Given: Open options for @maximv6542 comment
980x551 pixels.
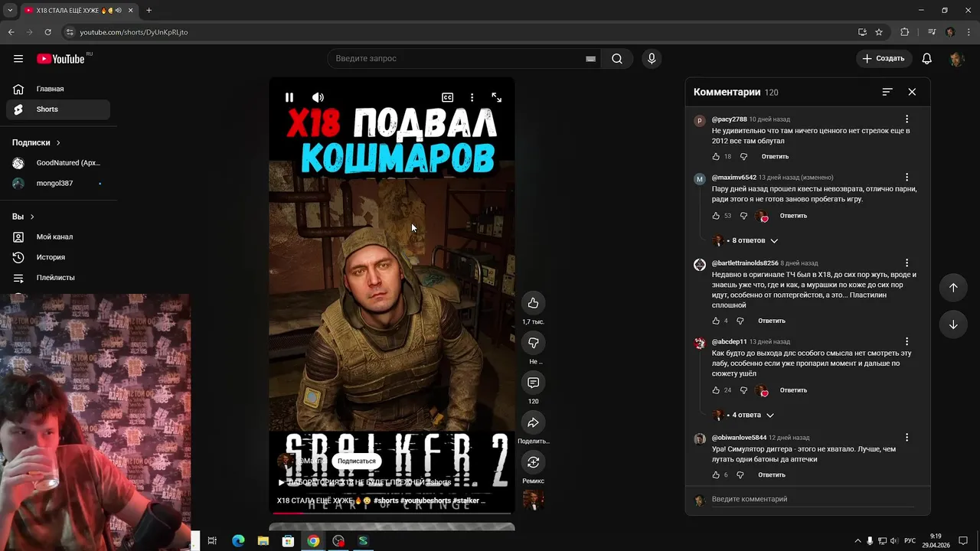Looking at the screenshot, I should click(x=906, y=178).
